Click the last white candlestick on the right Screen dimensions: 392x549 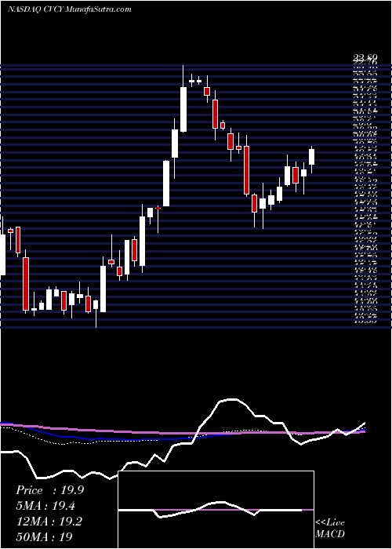click(311, 157)
